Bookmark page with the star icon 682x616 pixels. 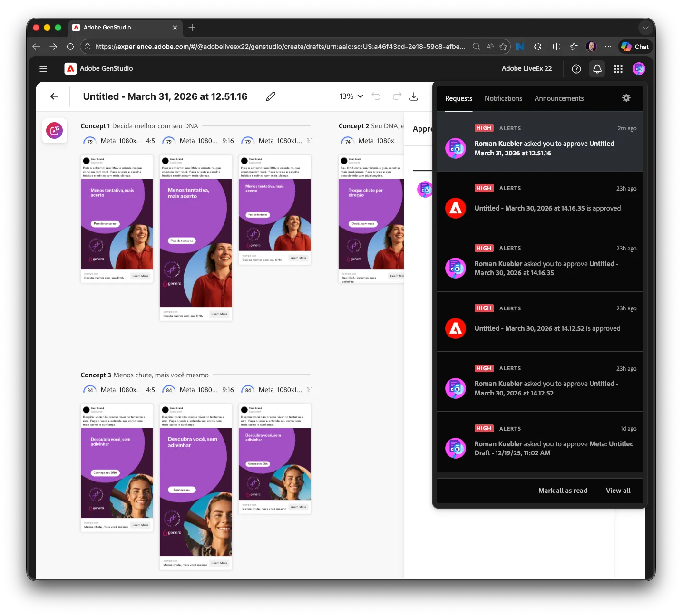tap(503, 47)
